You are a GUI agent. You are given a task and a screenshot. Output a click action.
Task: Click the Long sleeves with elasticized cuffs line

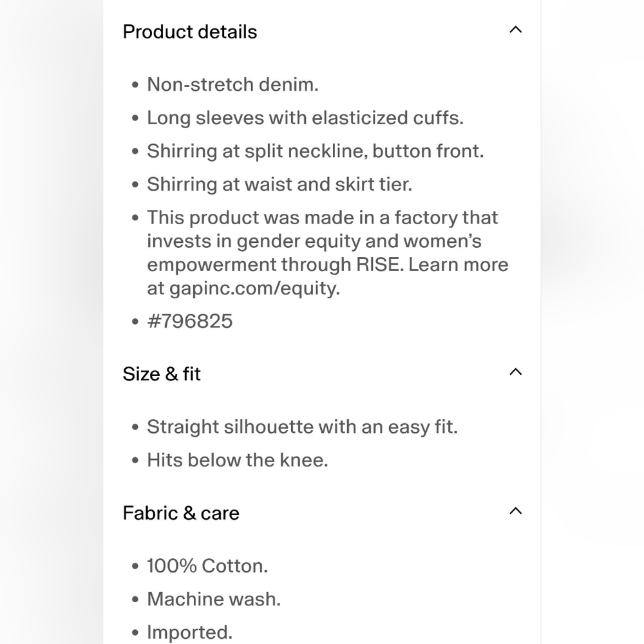click(x=305, y=118)
